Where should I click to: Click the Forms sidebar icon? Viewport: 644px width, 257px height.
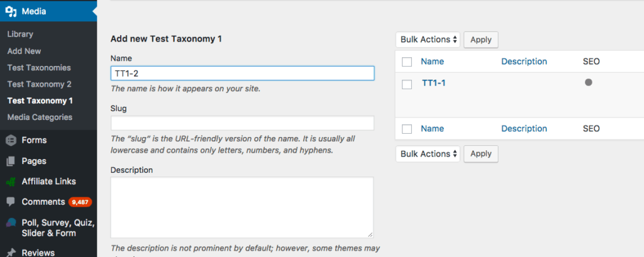coord(11,140)
